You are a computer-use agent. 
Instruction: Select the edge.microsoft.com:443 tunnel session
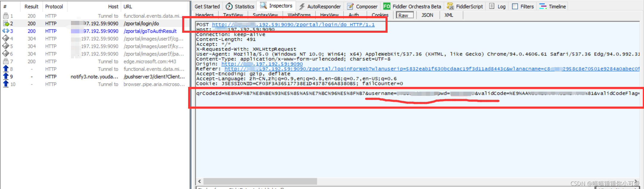click(150, 61)
